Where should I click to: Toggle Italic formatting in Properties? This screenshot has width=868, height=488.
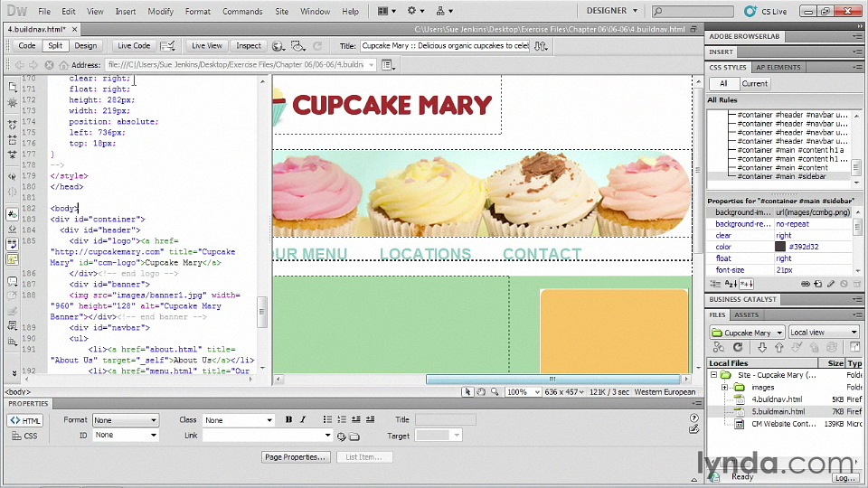303,420
